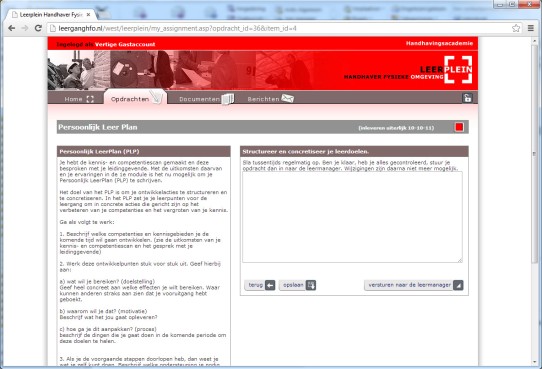Bookmark this page with the star icon

point(516,28)
